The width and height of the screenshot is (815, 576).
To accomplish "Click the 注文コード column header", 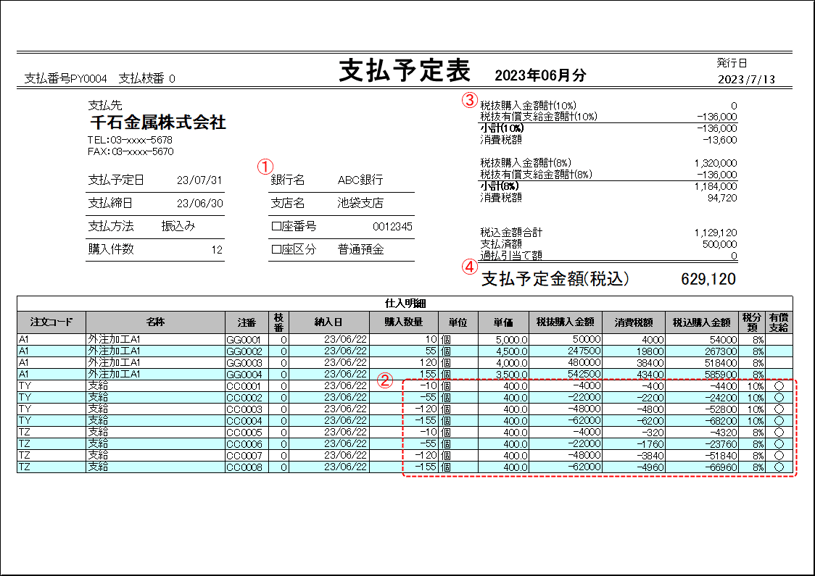I will point(51,322).
